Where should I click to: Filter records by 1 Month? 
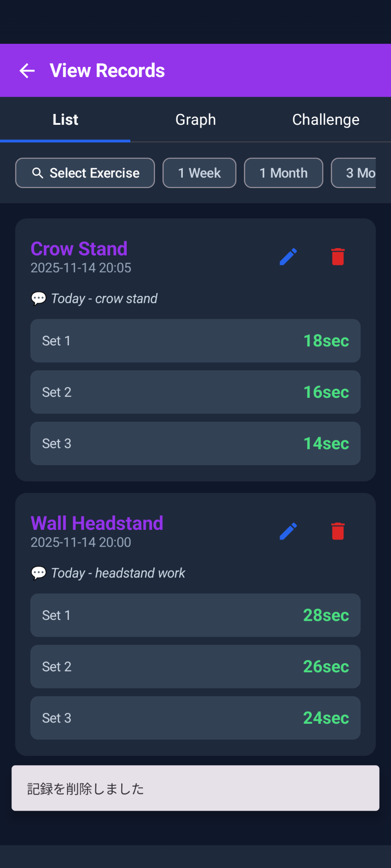pyautogui.click(x=283, y=173)
